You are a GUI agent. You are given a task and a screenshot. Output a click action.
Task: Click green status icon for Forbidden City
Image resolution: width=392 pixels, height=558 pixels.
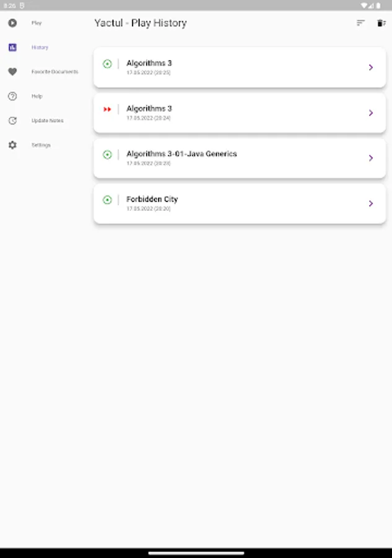(107, 200)
